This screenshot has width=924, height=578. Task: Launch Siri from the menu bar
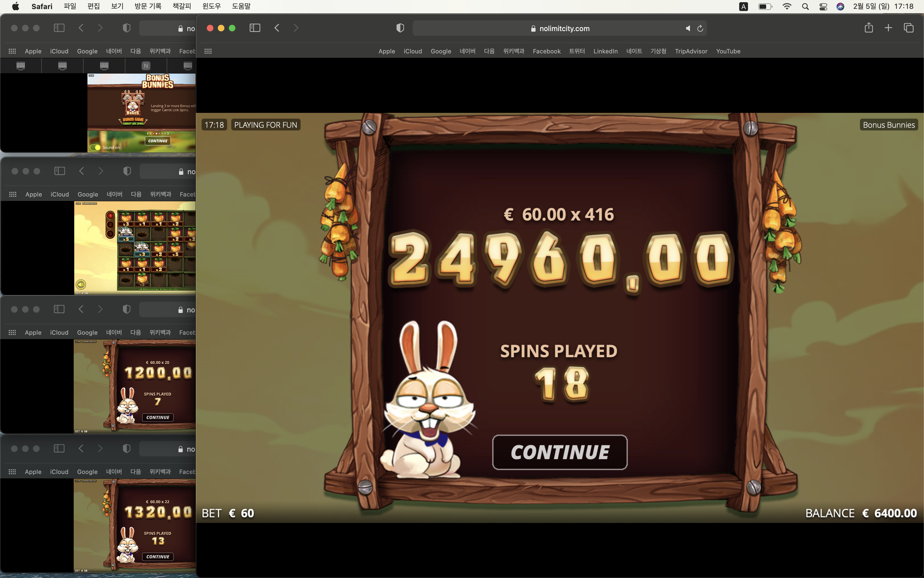tap(840, 7)
